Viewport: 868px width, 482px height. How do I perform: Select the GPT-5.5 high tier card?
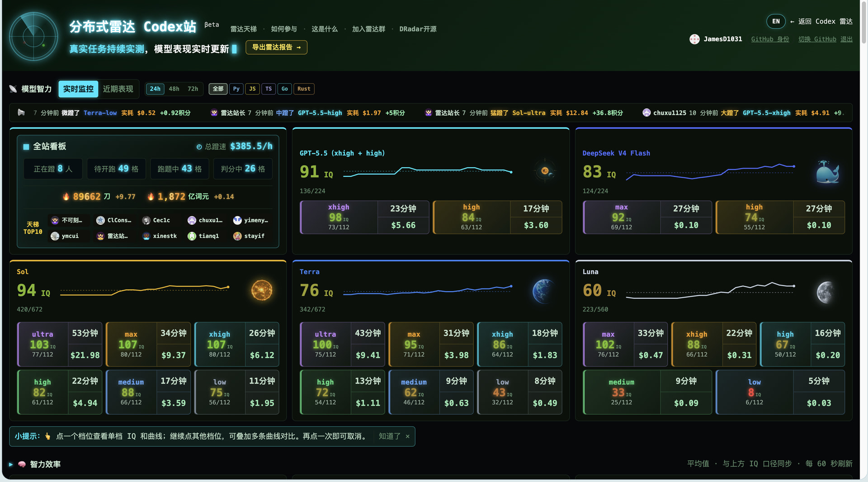click(x=497, y=217)
